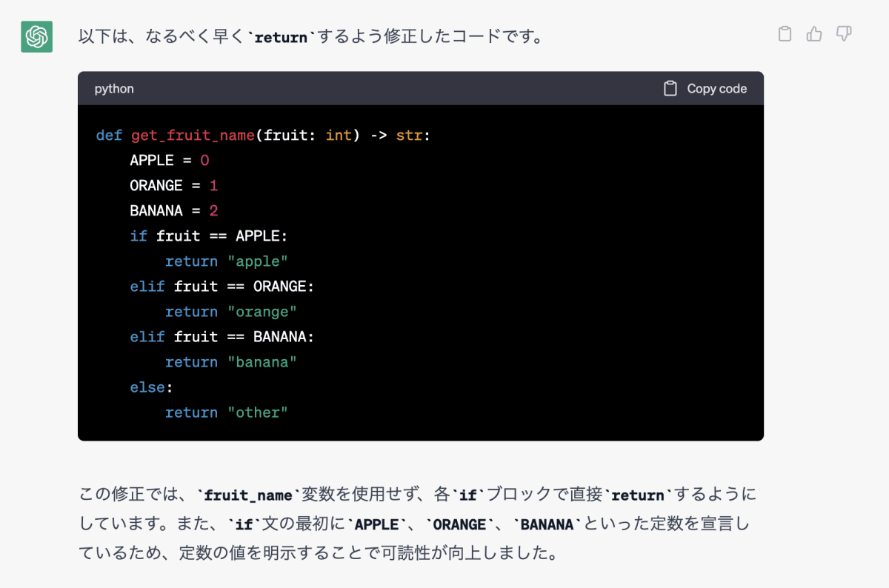Image resolution: width=889 pixels, height=588 pixels.
Task: Click the line 'elif fruit == BANANA:'
Action: 222,337
